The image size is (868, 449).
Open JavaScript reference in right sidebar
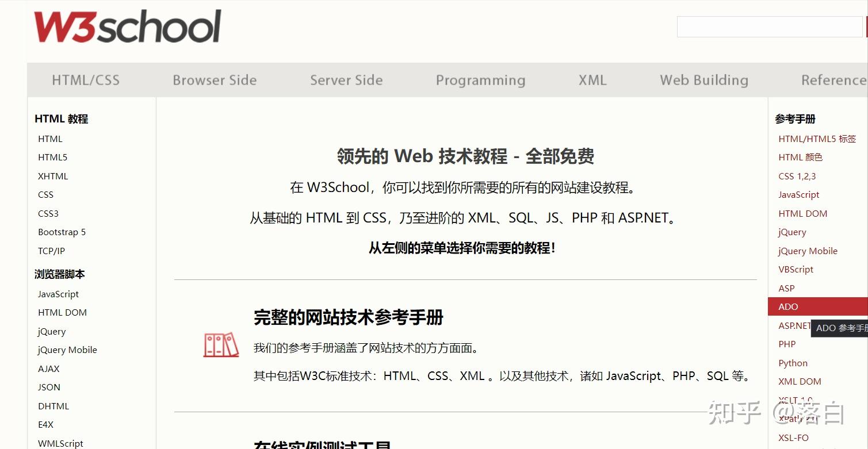799,194
